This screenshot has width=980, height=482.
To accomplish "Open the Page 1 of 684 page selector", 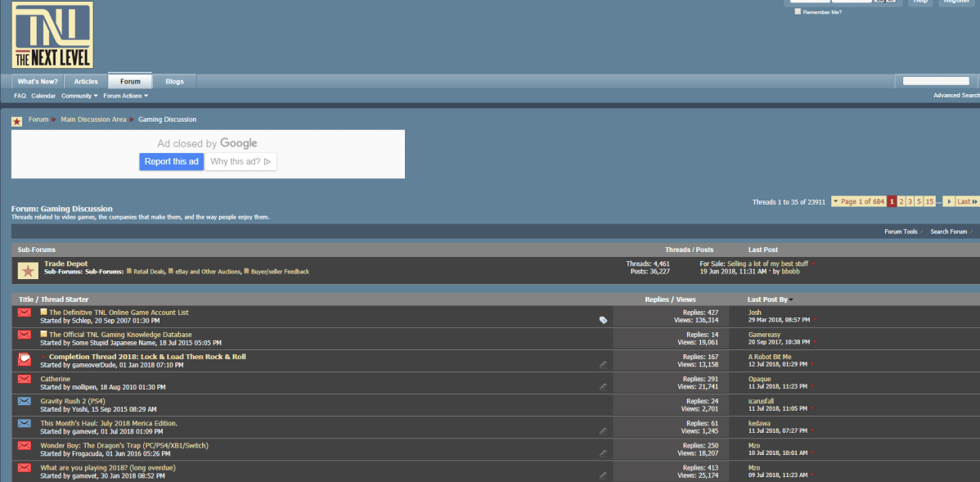I will click(859, 200).
